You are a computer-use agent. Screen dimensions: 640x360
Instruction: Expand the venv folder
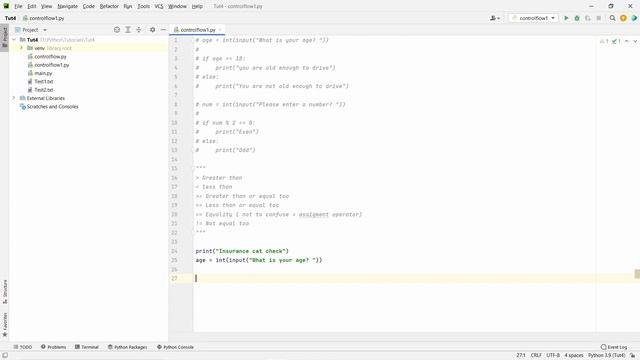[21, 48]
